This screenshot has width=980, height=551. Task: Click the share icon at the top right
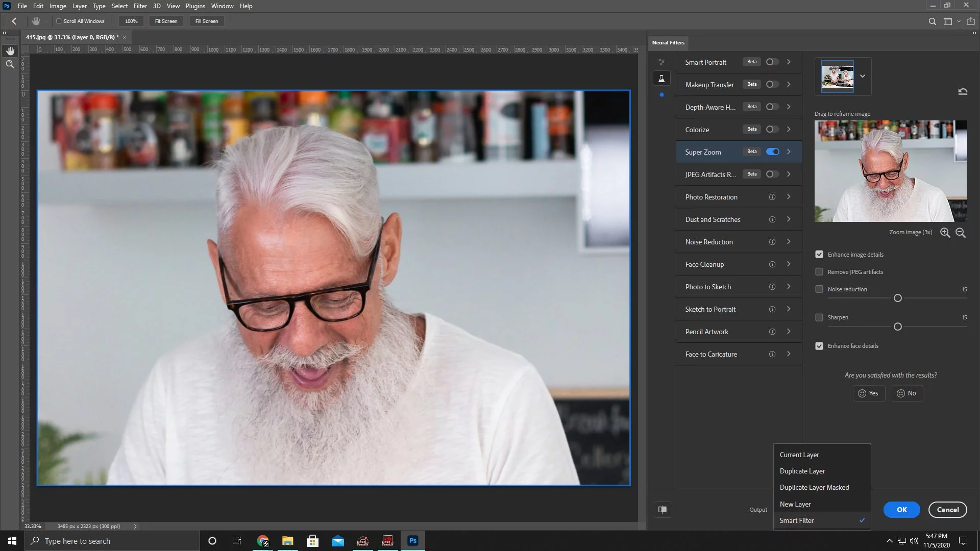(971, 21)
